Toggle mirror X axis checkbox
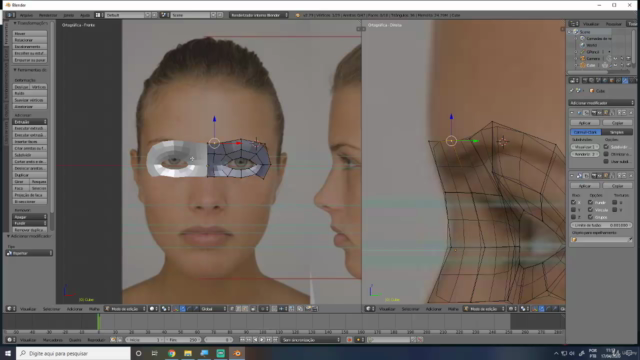This screenshot has width=640, height=360. tap(573, 202)
